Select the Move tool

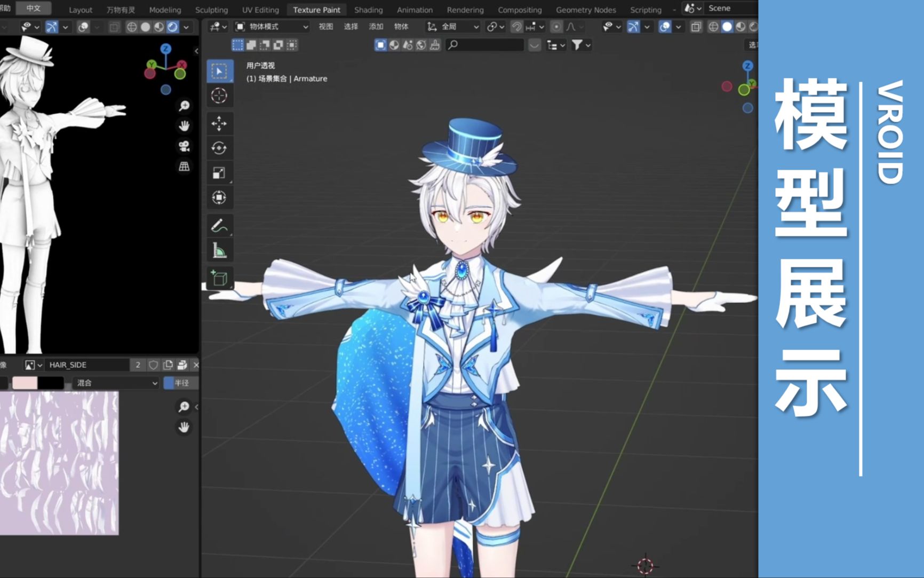(219, 124)
